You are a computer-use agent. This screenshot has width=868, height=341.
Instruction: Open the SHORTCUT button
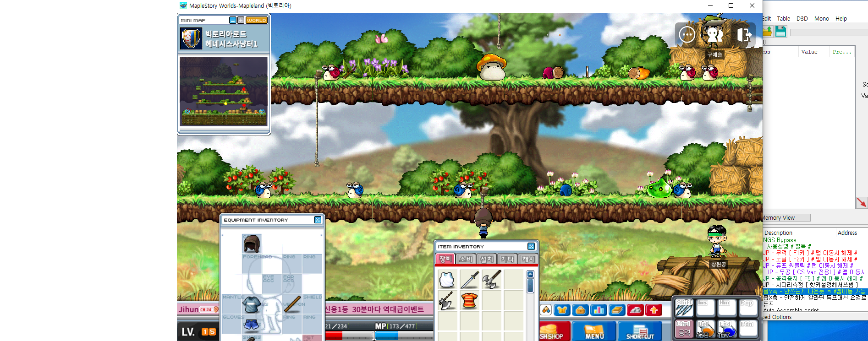pos(640,331)
